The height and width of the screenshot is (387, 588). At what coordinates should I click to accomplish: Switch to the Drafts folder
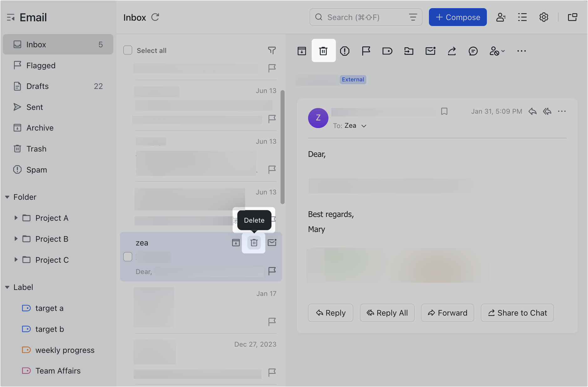[x=37, y=86]
